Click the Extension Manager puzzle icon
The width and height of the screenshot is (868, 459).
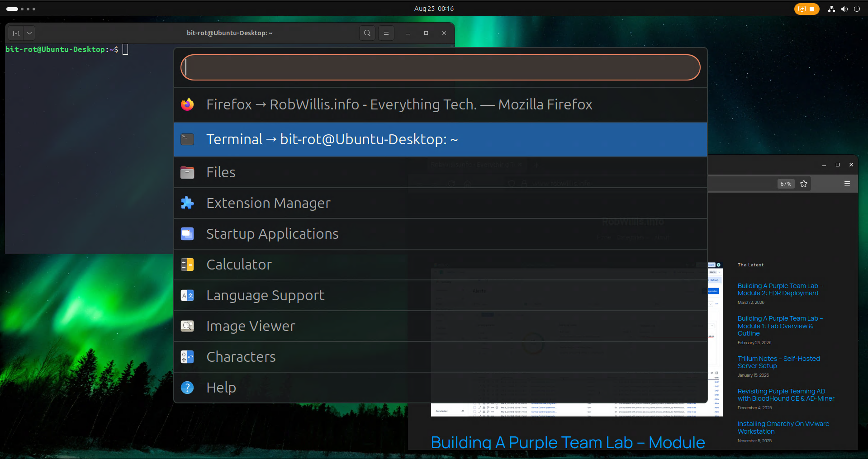(x=187, y=203)
